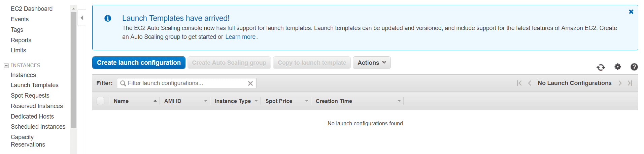Follow the Learn more link
The width and height of the screenshot is (644, 154).
(x=240, y=37)
